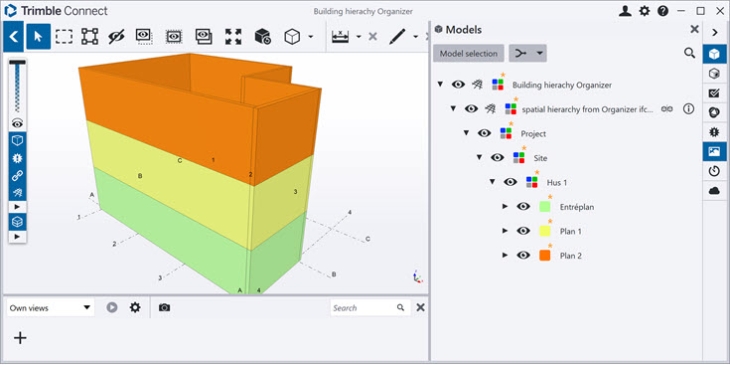
Task: Open the measurement tool dropdown arrow
Action: coord(358,37)
